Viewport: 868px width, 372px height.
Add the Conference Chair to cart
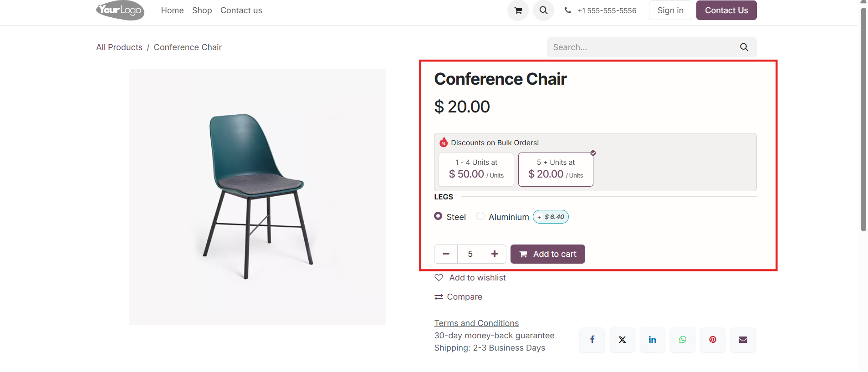coord(548,254)
